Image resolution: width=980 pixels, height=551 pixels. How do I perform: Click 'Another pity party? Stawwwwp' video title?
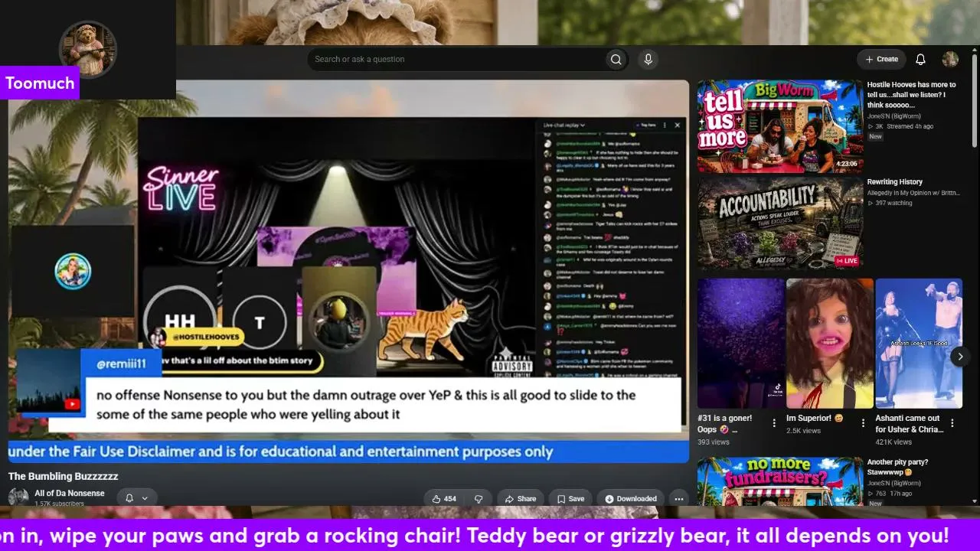(897, 468)
